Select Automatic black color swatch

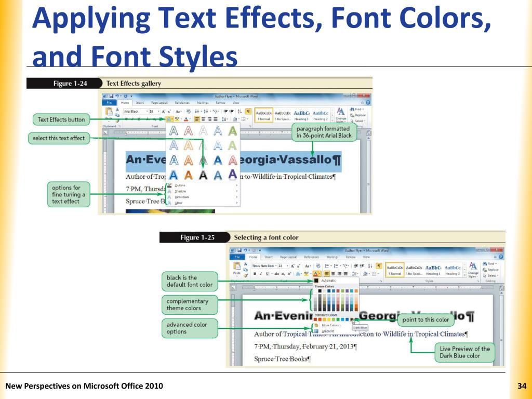(x=316, y=281)
